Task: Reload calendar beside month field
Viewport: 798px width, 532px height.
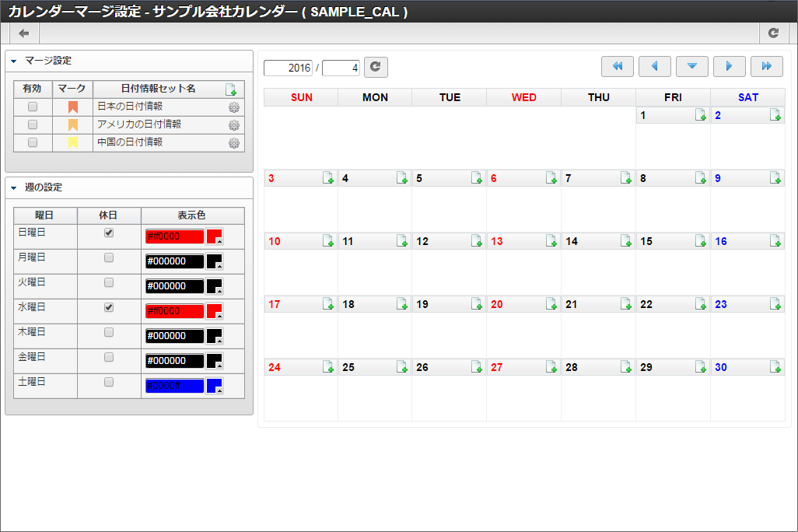Action: (x=376, y=67)
